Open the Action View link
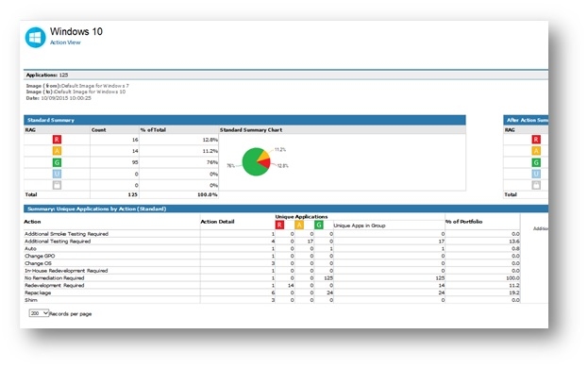588x368 pixels. click(x=65, y=42)
